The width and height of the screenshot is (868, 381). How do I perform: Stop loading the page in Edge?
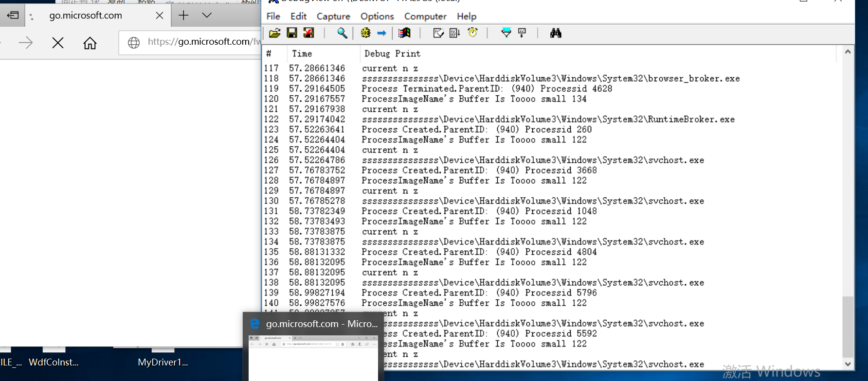(58, 43)
